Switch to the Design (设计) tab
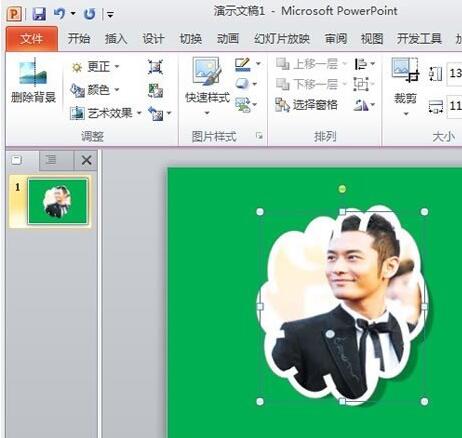Viewport: 462px width, 438px height. pyautogui.click(x=153, y=39)
